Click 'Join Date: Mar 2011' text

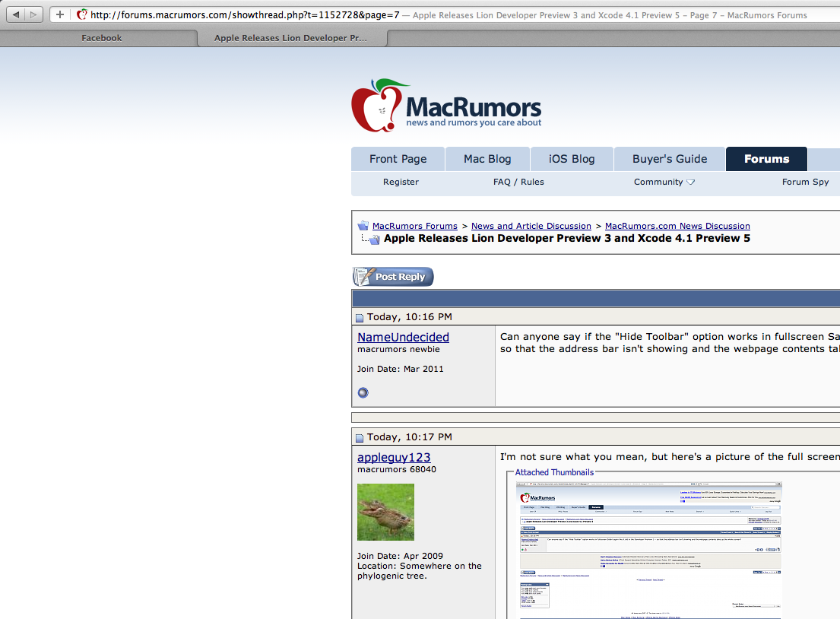pos(400,370)
